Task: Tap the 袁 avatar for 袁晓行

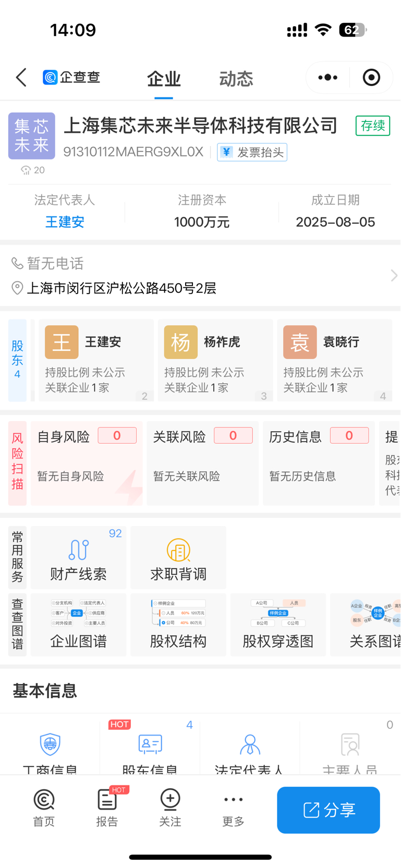Action: 300,342
